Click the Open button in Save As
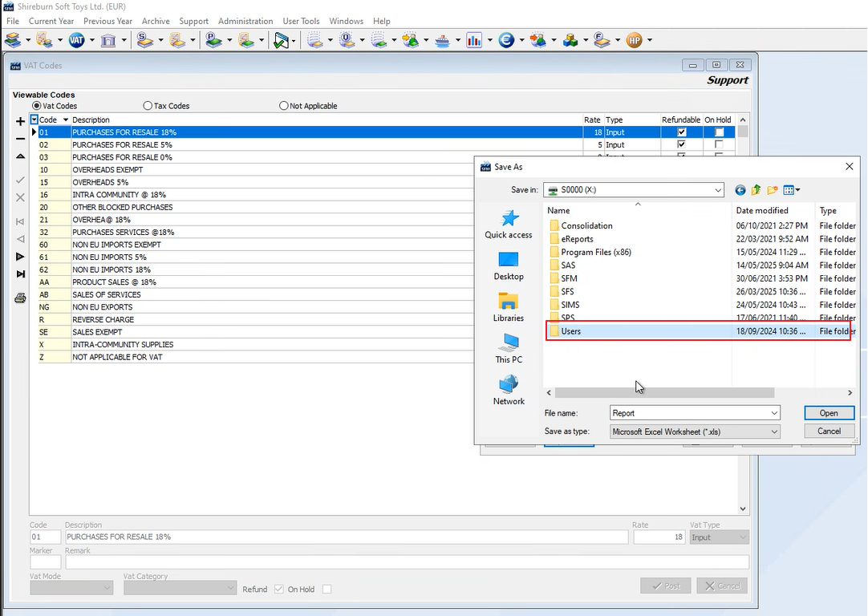Image resolution: width=868 pixels, height=616 pixels. 829,413
